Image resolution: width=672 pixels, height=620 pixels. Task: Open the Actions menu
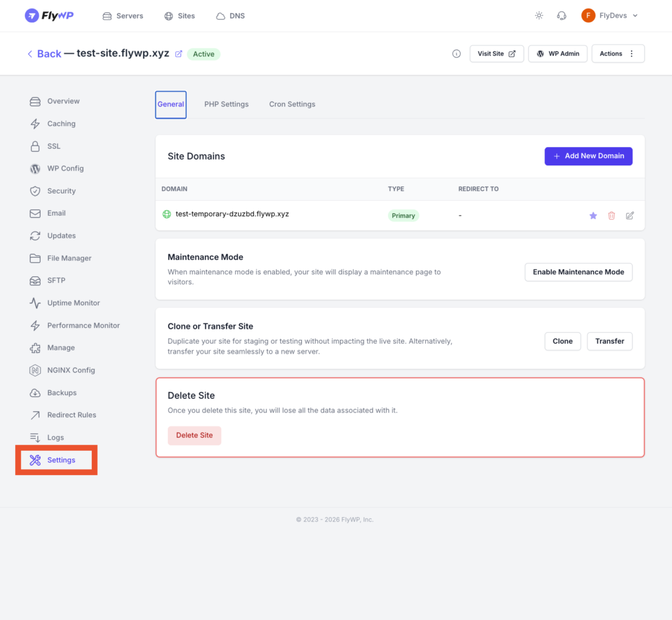(618, 54)
